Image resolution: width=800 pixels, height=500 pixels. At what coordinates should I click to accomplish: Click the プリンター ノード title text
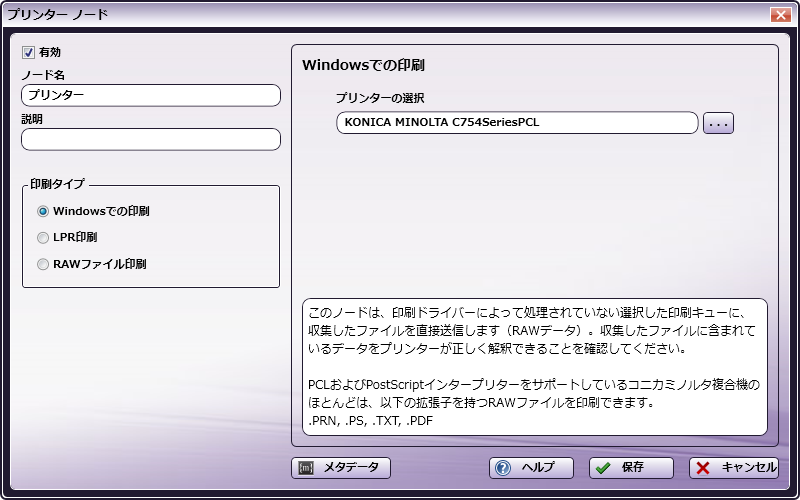tap(58, 14)
